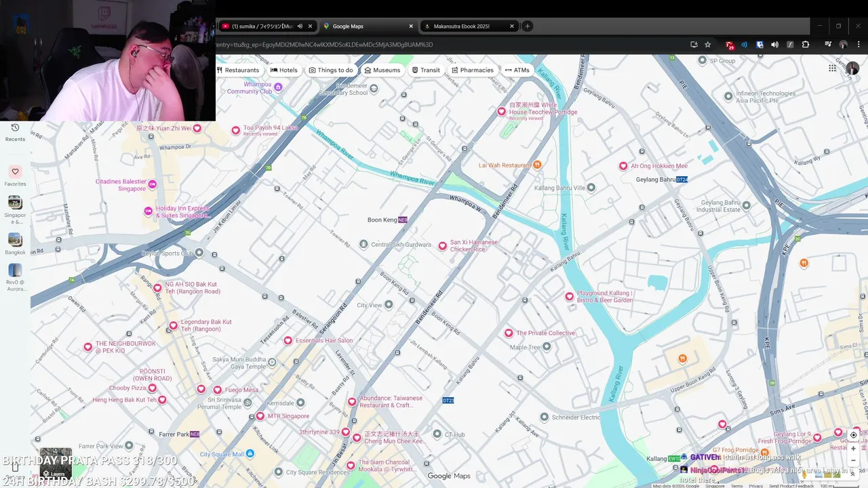Click Send Product Feedback link
This screenshot has height=488, width=868.
point(791,486)
